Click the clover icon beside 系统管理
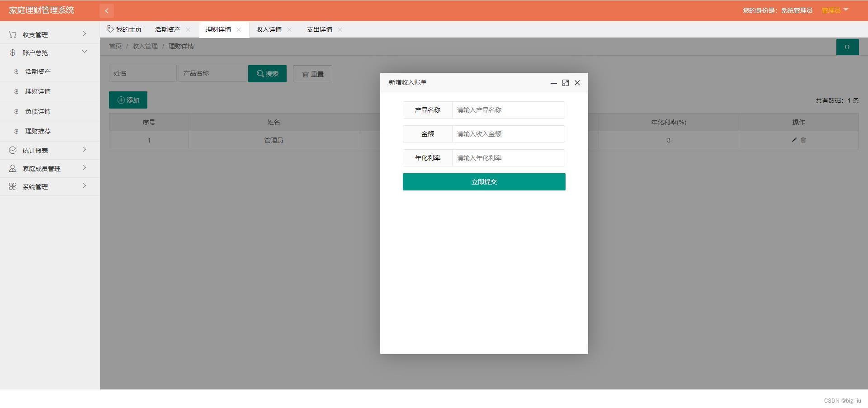 pos(13,186)
